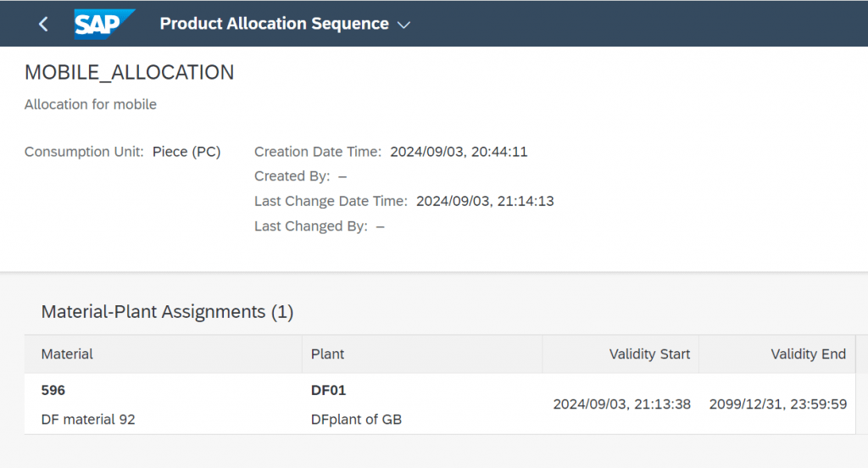The width and height of the screenshot is (868, 468).
Task: Click the Allocation for mobile subtitle
Action: [90, 104]
